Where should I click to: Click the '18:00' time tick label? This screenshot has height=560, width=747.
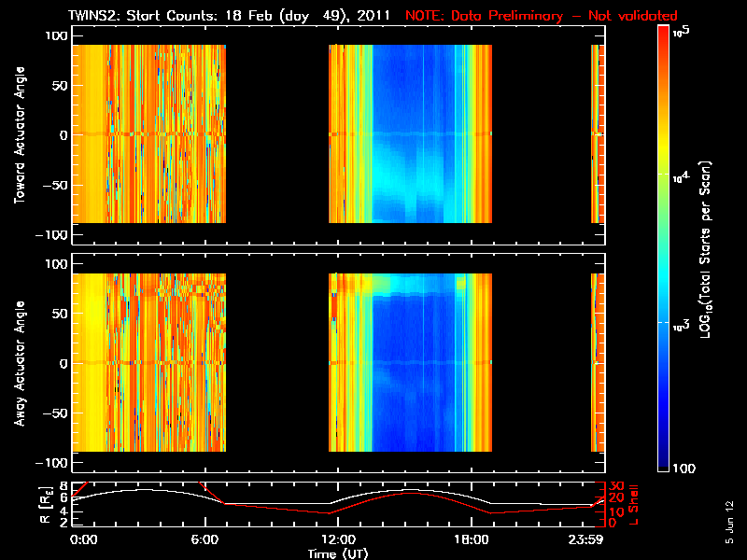point(472,539)
